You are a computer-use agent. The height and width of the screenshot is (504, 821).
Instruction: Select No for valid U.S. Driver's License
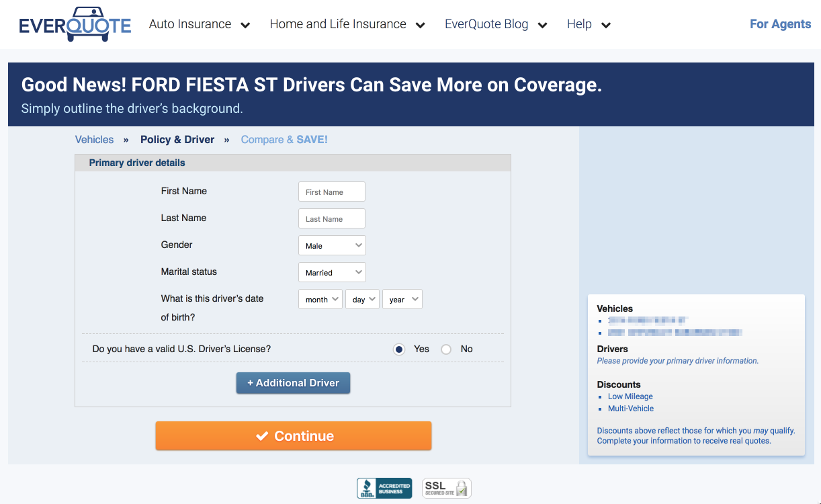[x=446, y=349]
